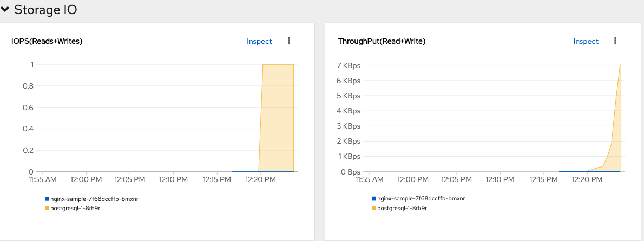Open IOPS chart kebab menu
The height and width of the screenshot is (241, 644).
[x=289, y=41]
